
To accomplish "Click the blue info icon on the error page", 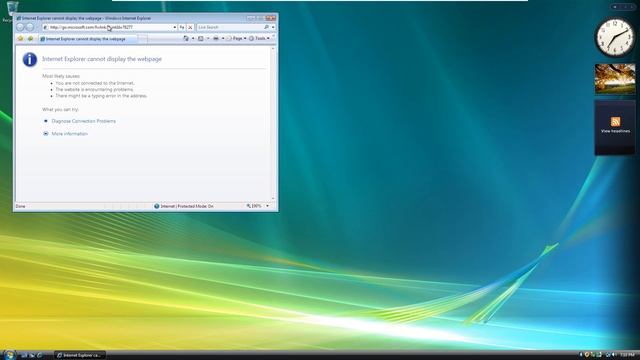I will coord(30,60).
